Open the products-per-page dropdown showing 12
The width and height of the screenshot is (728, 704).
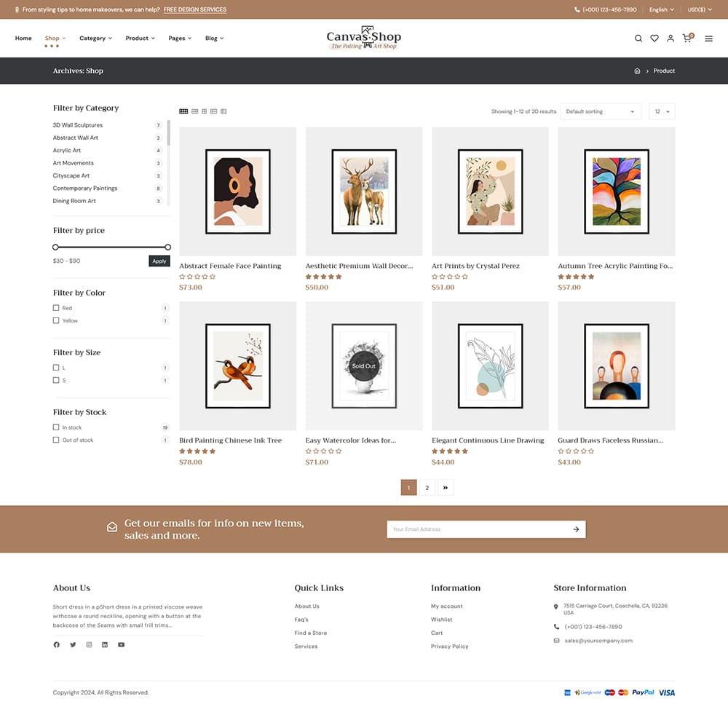point(661,111)
